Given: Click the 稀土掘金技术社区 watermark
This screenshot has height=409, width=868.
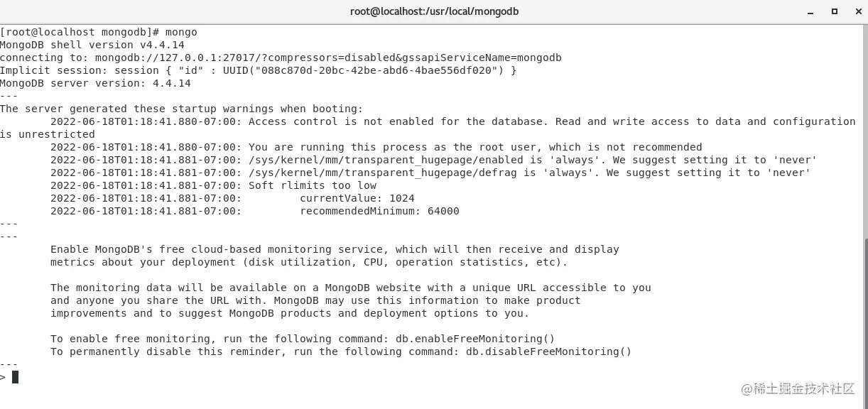Looking at the screenshot, I should 803,389.
